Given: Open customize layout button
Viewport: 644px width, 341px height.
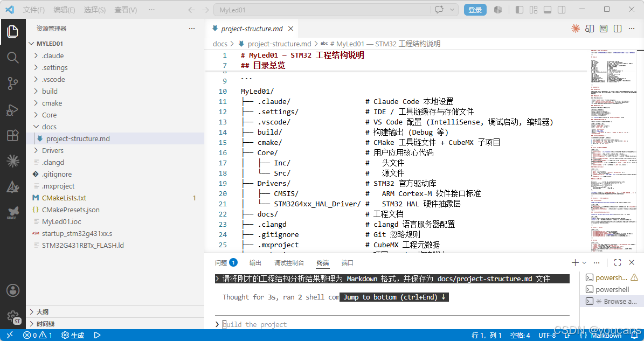Looking at the screenshot, I should coord(533,10).
